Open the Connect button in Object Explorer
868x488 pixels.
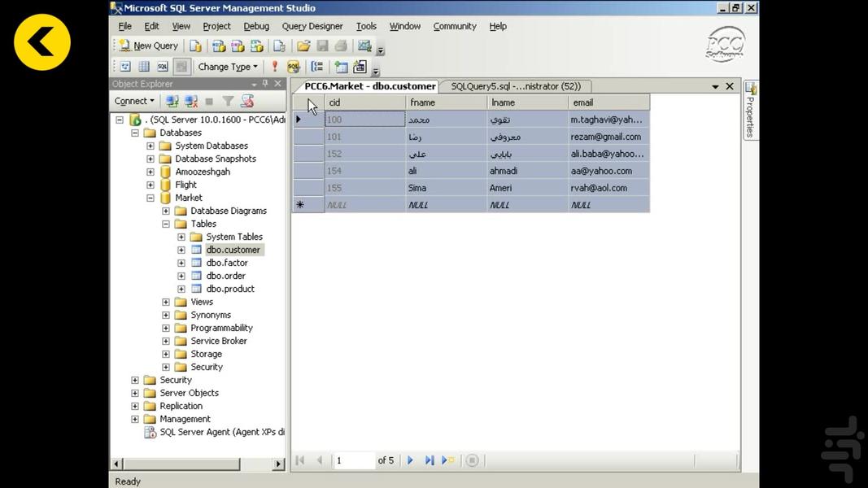click(134, 101)
